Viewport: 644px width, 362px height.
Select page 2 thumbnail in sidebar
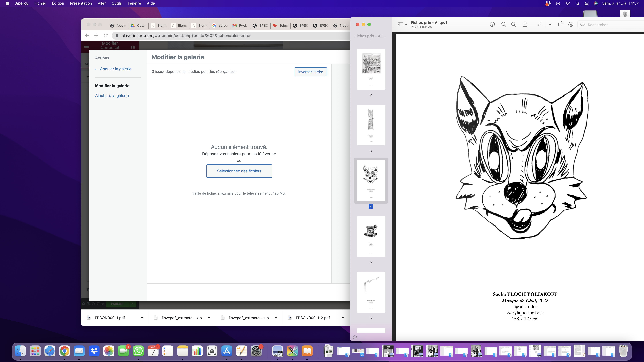(371, 69)
